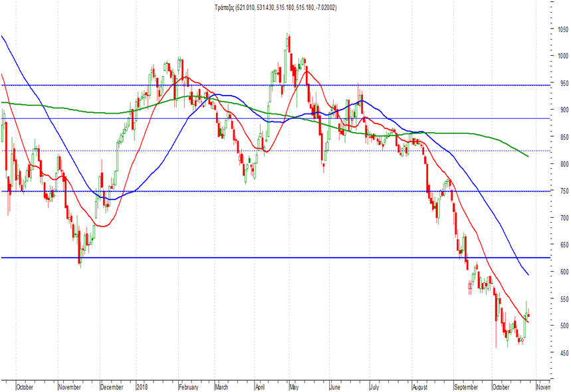Image resolution: width=571 pixels, height=392 pixels.
Task: Select the 1050 price axis label
Action: [562, 29]
